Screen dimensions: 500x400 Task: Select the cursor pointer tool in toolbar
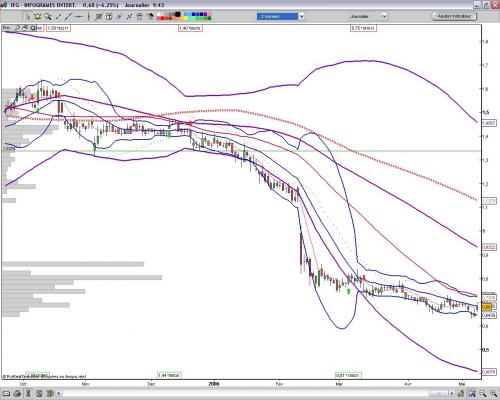tap(28, 16)
